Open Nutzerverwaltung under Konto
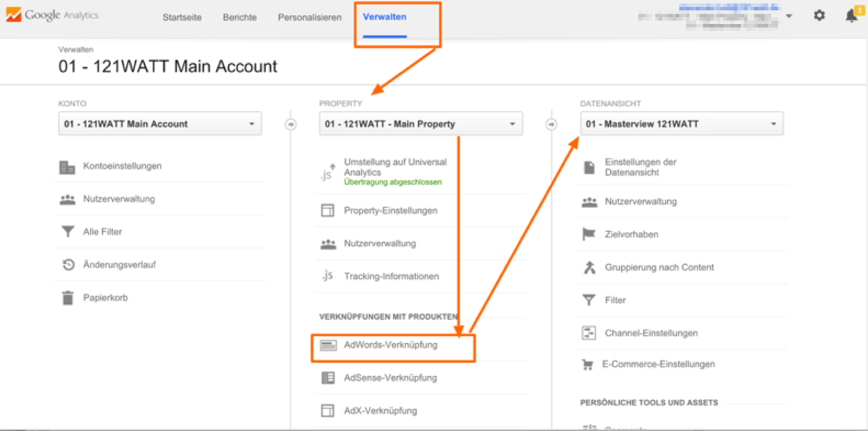This screenshot has width=868, height=431. [119, 199]
